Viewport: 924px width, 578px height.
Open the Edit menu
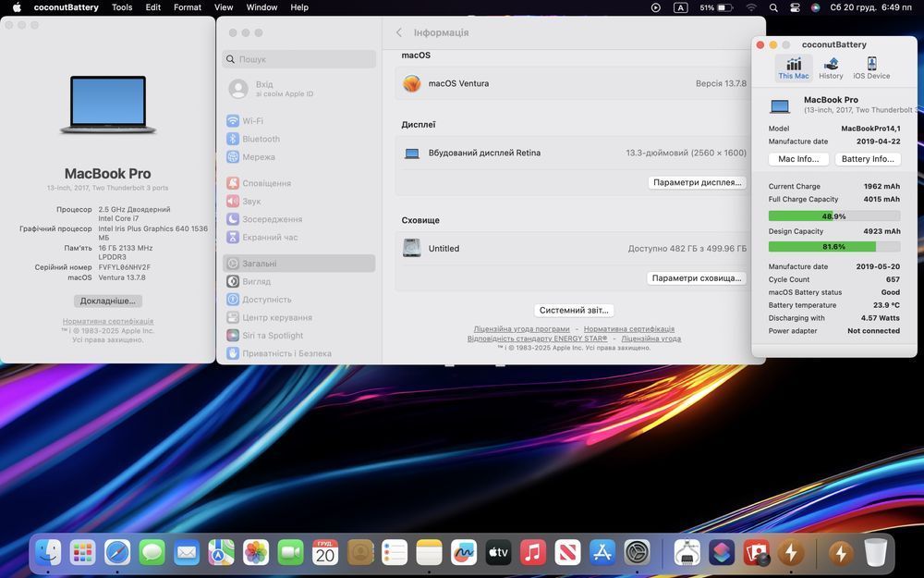[x=153, y=7]
